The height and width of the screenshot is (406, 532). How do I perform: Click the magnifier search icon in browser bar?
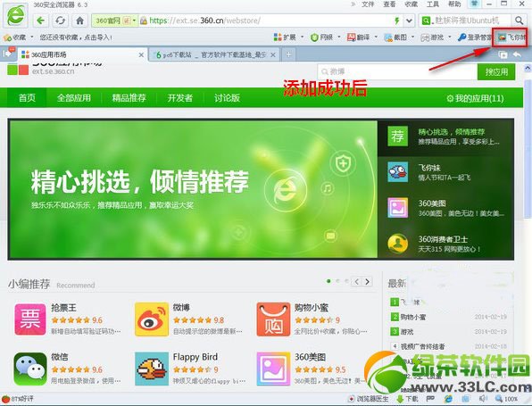[x=519, y=21]
